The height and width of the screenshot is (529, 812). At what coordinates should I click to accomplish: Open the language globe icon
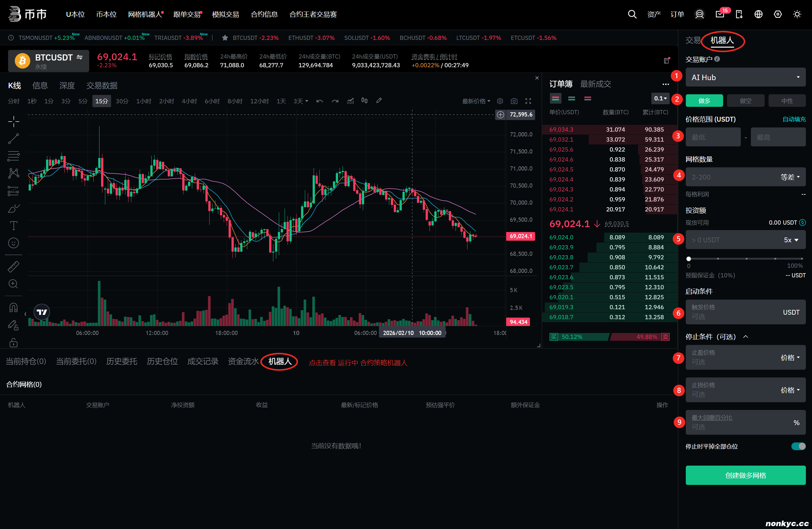click(758, 14)
